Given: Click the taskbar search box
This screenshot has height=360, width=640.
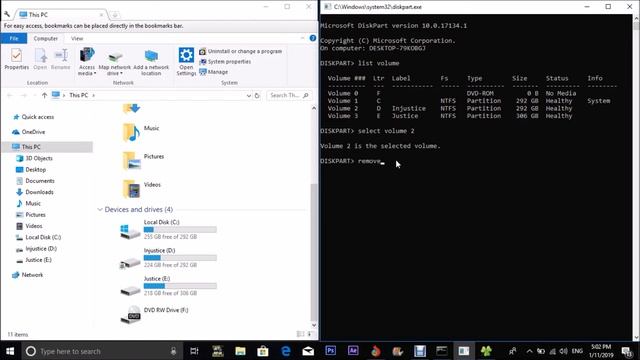Looking at the screenshot, I should [101, 351].
